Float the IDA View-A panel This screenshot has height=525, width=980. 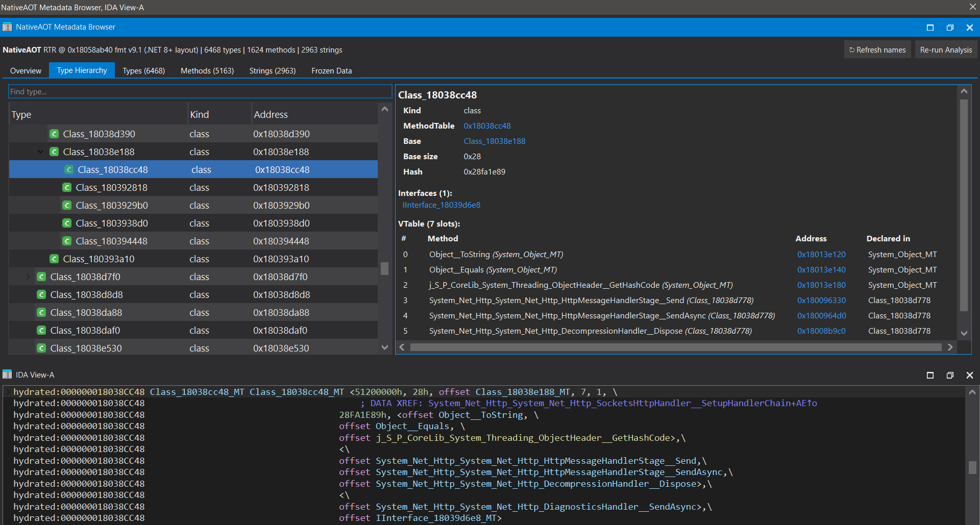pos(950,375)
